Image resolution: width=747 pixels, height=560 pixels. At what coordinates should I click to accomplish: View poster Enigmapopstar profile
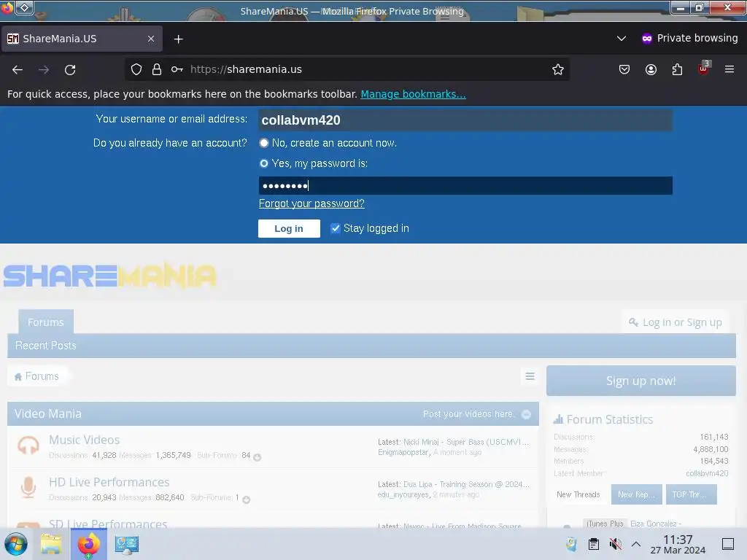pos(403,452)
